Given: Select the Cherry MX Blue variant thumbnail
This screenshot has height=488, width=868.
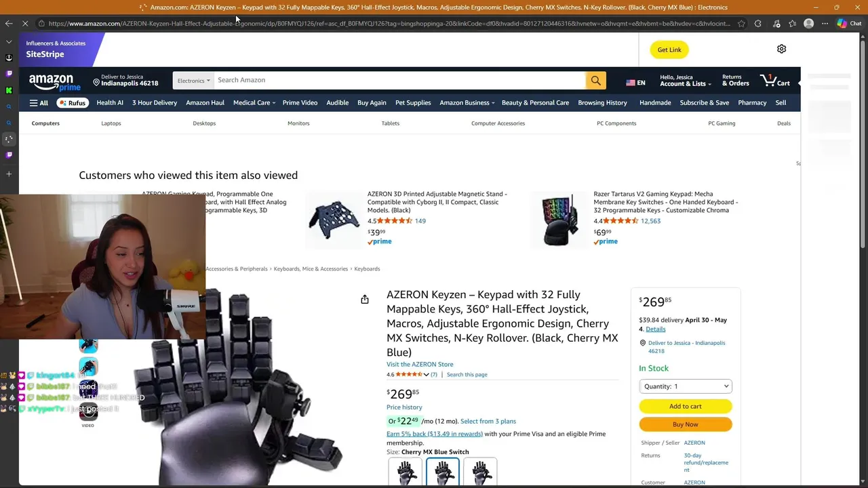Looking at the screenshot, I should (x=443, y=472).
